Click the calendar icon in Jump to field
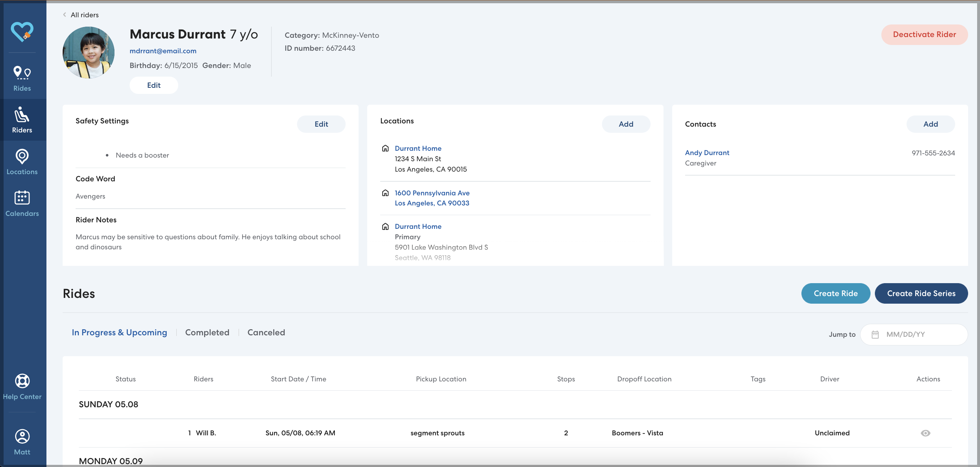This screenshot has width=980, height=467. [x=875, y=334]
